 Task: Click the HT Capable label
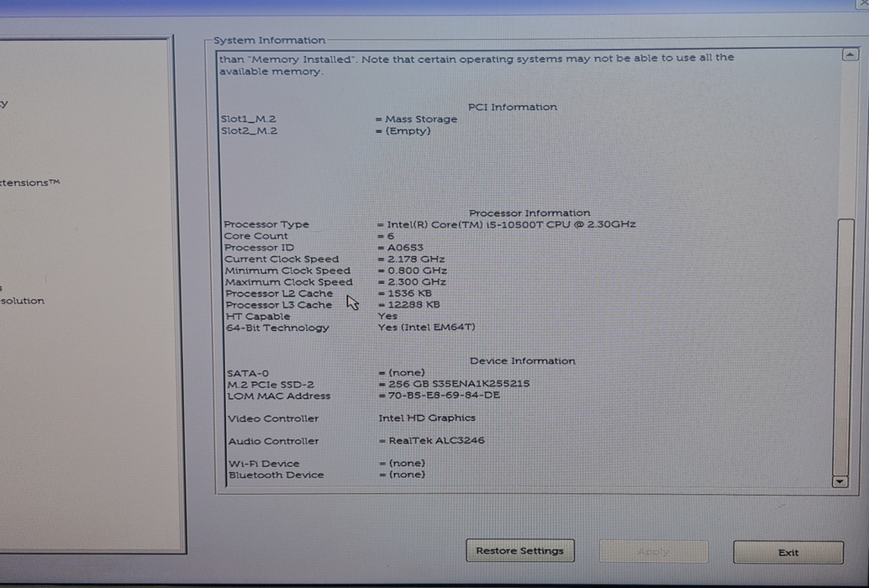[x=258, y=317]
